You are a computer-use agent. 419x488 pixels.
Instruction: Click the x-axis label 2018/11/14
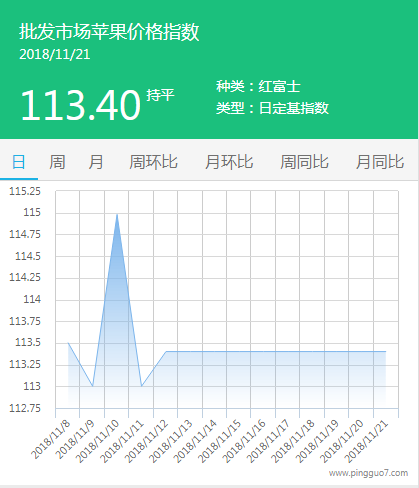click(195, 442)
